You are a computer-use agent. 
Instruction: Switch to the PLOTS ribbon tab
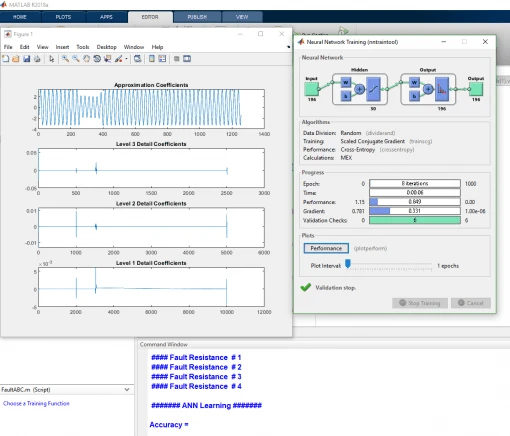[x=63, y=17]
